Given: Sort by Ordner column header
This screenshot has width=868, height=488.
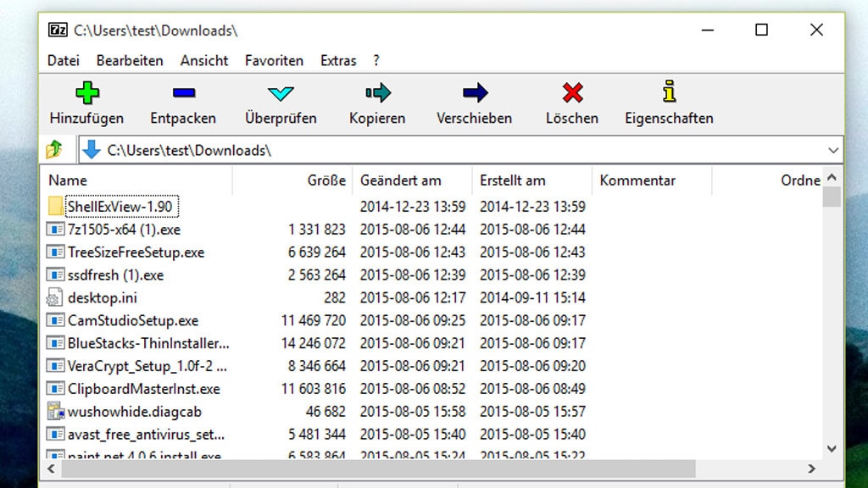Looking at the screenshot, I should coord(800,180).
